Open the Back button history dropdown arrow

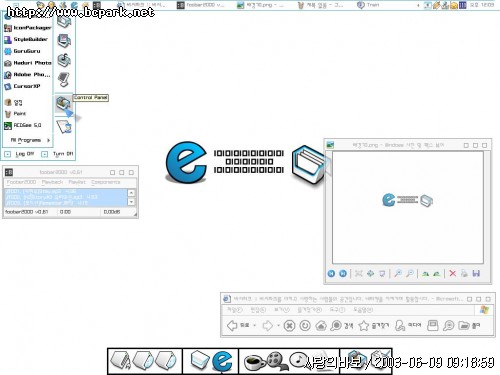pyautogui.click(x=255, y=325)
